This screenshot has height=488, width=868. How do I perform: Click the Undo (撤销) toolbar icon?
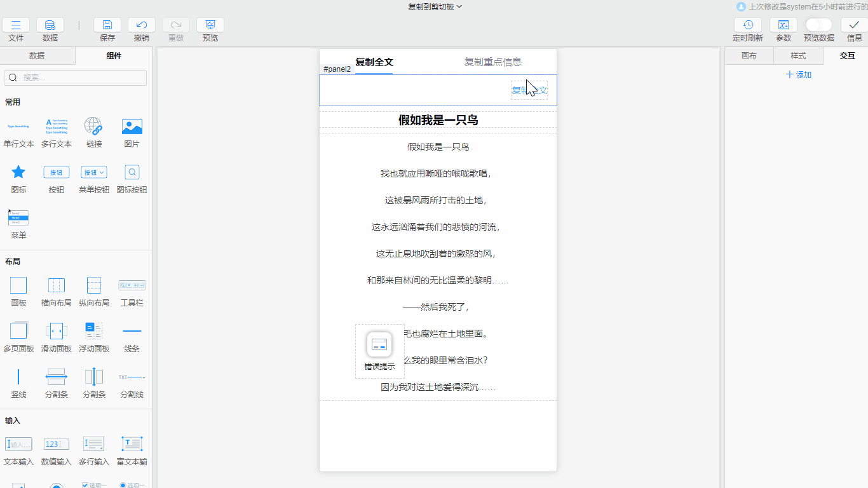(x=142, y=25)
